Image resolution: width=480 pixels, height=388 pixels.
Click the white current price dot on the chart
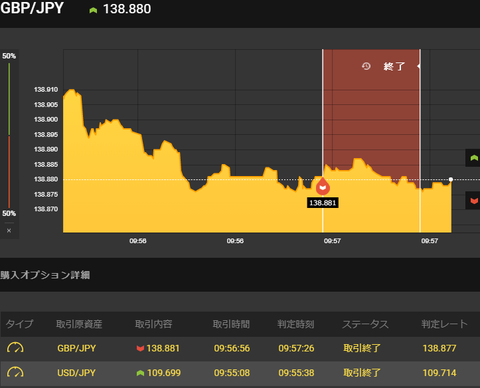451,179
